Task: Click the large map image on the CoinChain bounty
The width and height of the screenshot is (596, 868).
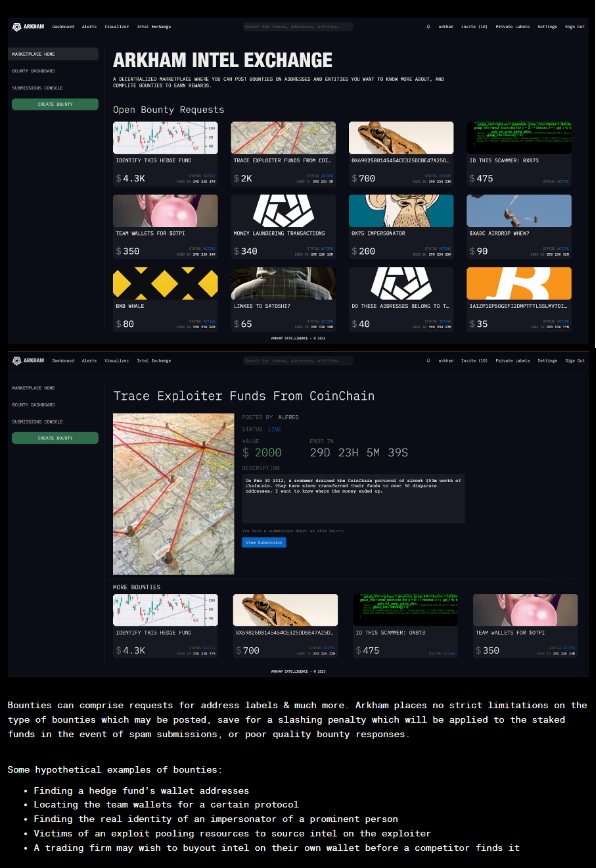Action: pyautogui.click(x=174, y=494)
